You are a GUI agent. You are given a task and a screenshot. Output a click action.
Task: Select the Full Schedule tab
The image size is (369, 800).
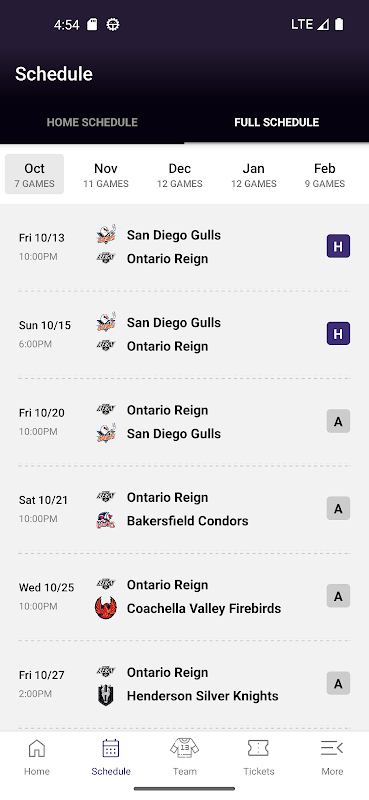coord(277,122)
